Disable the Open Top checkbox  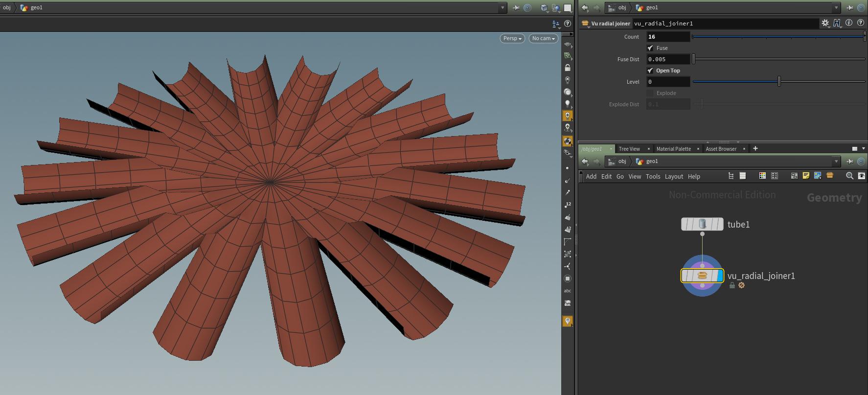650,70
